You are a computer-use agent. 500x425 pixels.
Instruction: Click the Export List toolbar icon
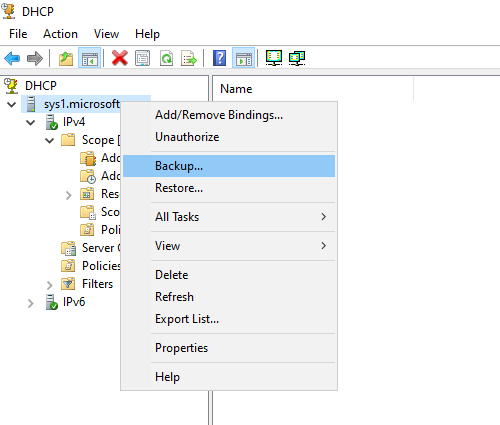coord(189,58)
